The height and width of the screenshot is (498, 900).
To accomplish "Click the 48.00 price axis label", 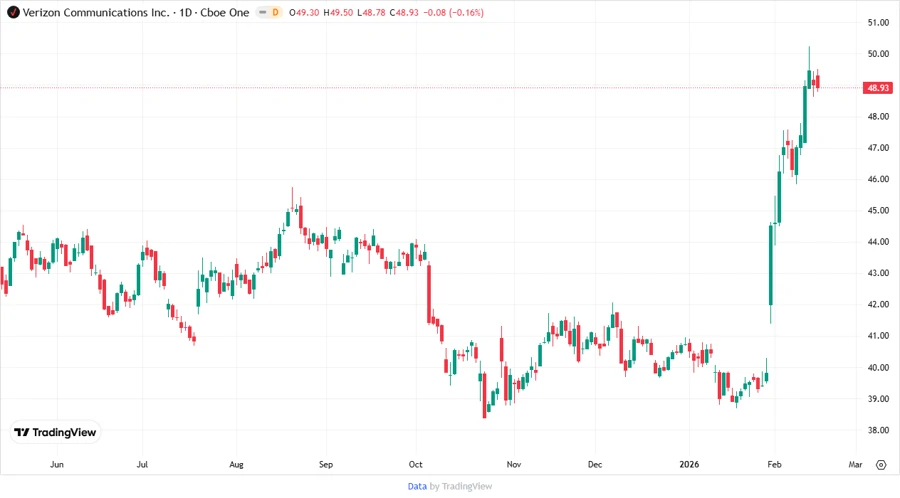I will [x=878, y=116].
